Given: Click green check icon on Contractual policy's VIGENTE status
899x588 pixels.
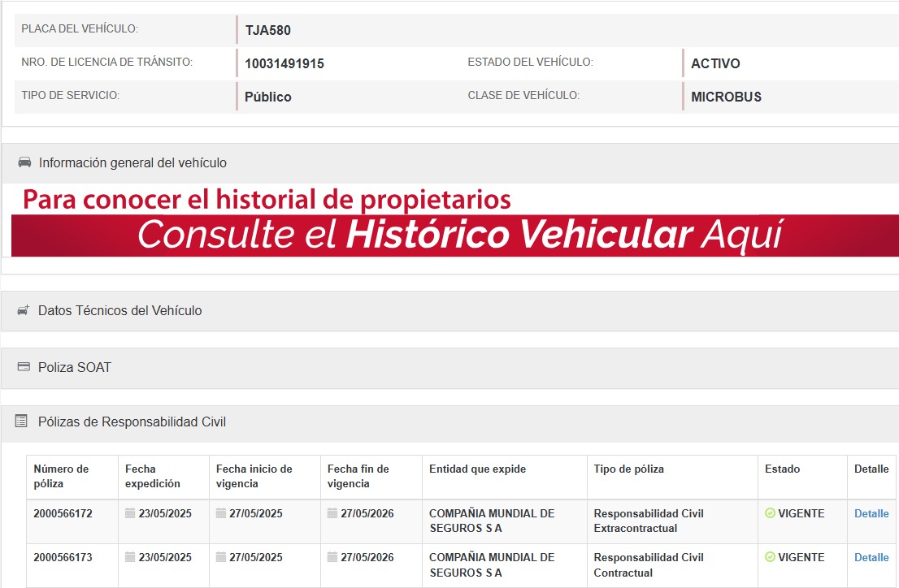Looking at the screenshot, I should [x=770, y=557].
